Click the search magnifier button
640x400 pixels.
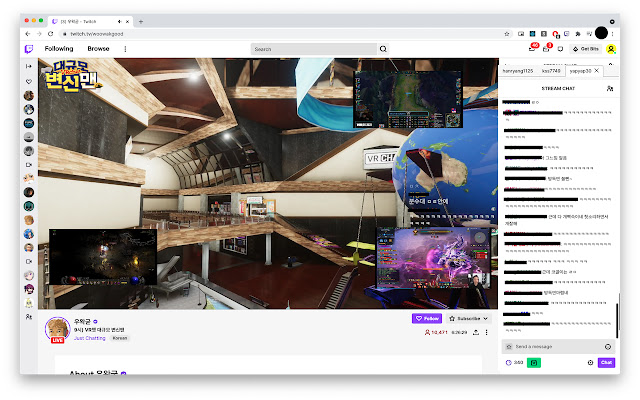click(383, 49)
